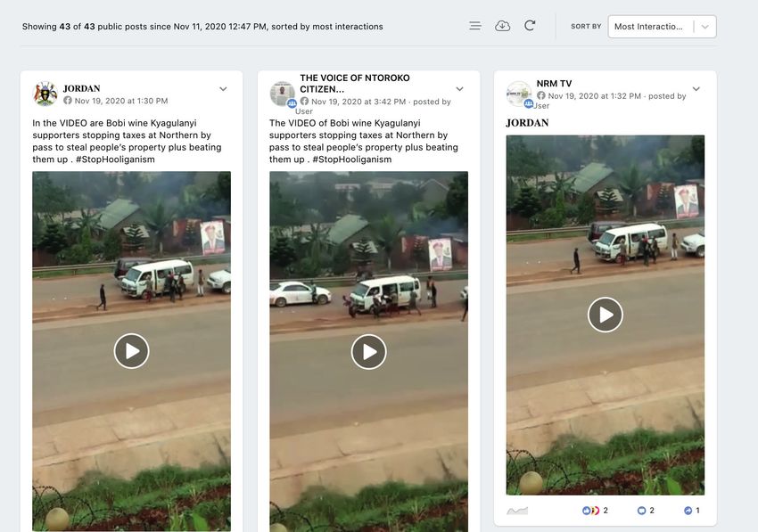This screenshot has height=532, width=758.
Task: Open the JORDAN page avatar
Action: click(45, 94)
